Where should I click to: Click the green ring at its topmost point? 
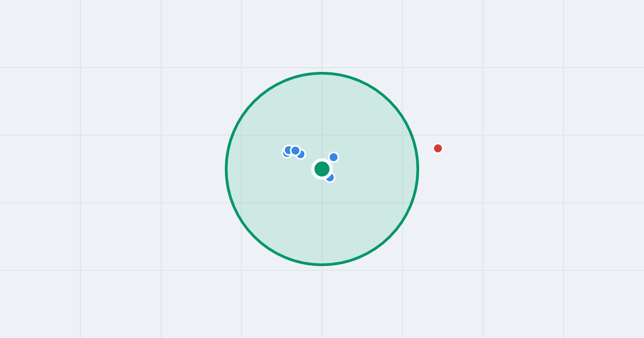[322, 73]
